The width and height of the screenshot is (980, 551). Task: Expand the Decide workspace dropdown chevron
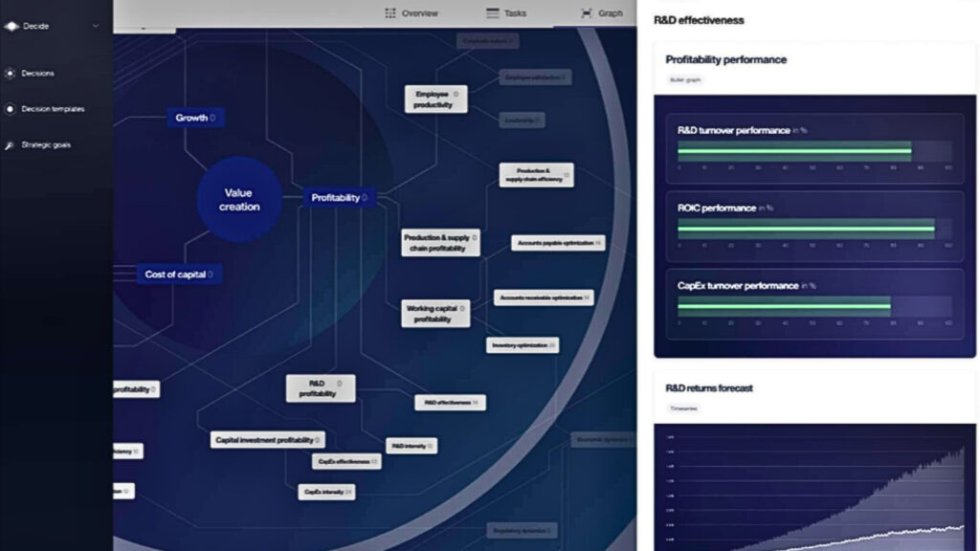click(96, 27)
